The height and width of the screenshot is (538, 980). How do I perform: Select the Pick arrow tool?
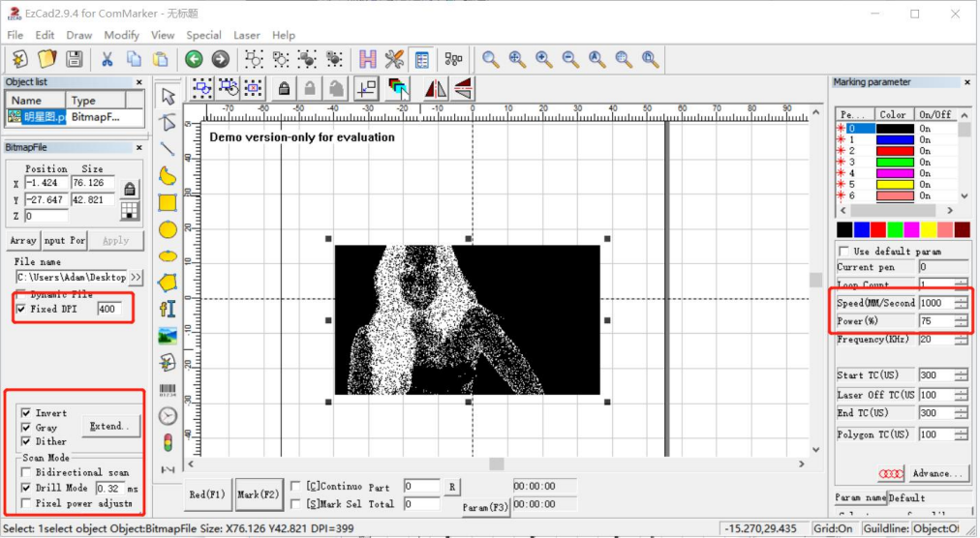click(168, 96)
